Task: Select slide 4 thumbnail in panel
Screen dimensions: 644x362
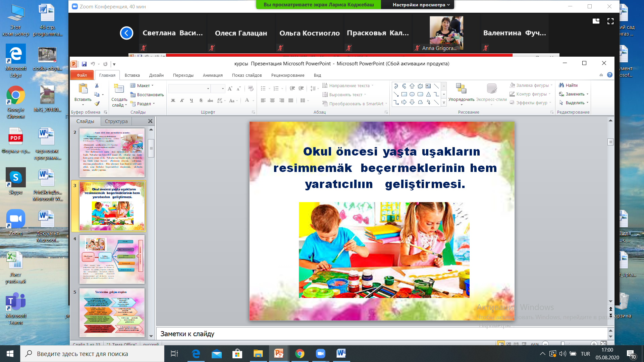Action: tap(112, 259)
